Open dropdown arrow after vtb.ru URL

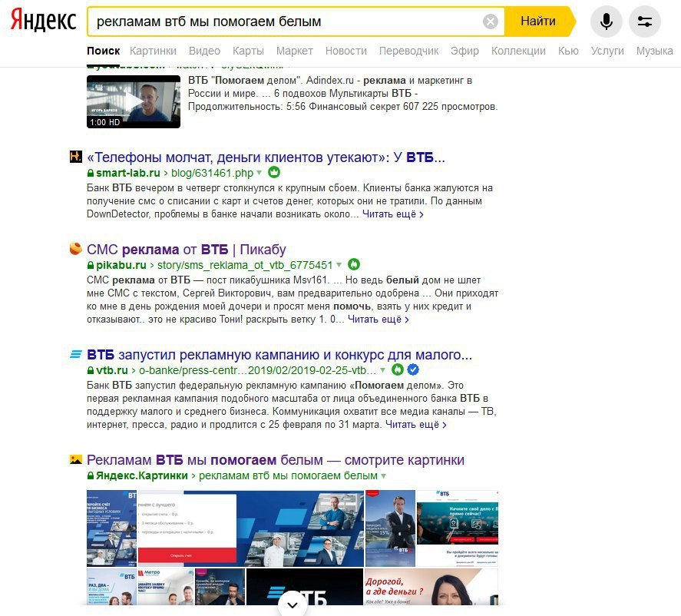click(382, 370)
